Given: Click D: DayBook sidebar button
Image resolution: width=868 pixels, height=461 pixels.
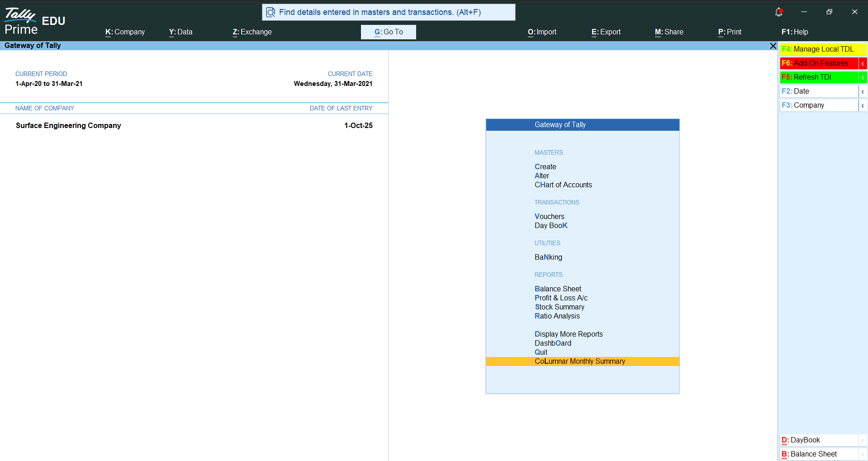Looking at the screenshot, I should click(x=819, y=440).
